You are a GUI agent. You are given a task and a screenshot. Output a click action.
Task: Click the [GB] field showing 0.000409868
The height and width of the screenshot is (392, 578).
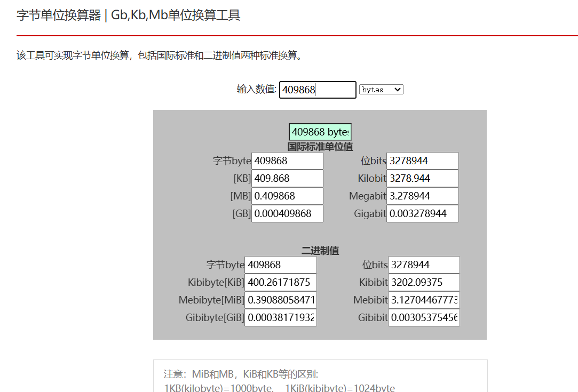click(x=287, y=214)
